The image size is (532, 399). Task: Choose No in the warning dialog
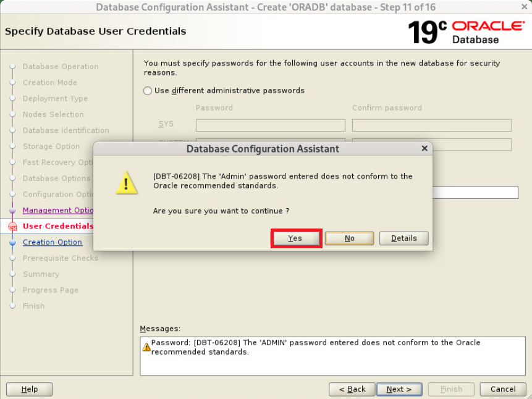[350, 238]
